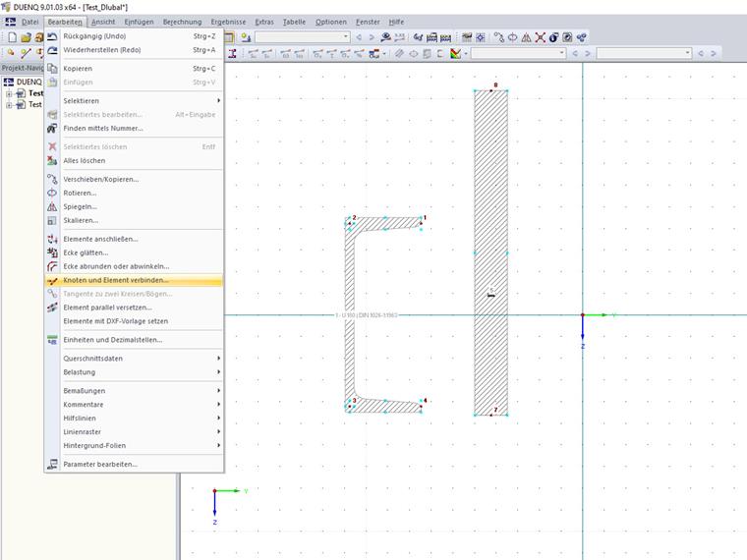This screenshot has height=560, width=747.
Task: Click the next arrow after the load case combo
Action: [372, 37]
